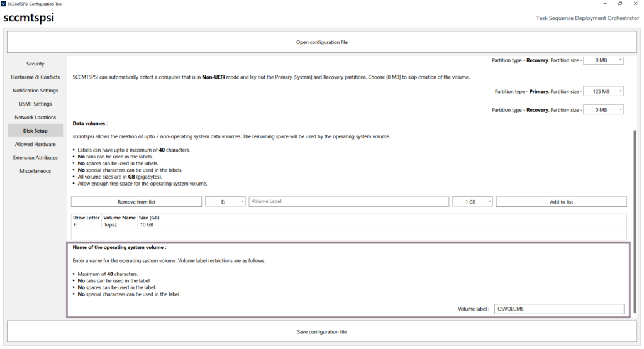Viewport: 644px width, 349px height.
Task: Open the 1 GB volume size dropdown
Action: coord(472,202)
